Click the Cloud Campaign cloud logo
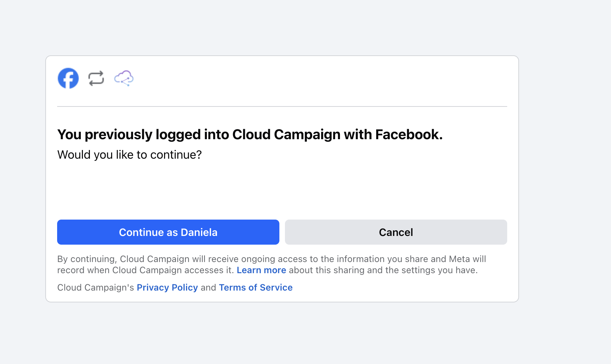Screen dimensions: 611x364 [124, 78]
